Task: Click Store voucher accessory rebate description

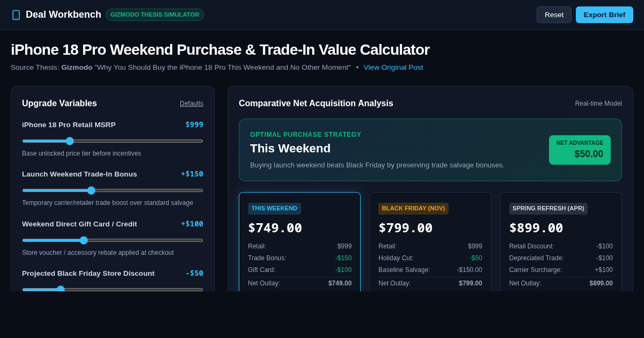Action: (x=98, y=253)
